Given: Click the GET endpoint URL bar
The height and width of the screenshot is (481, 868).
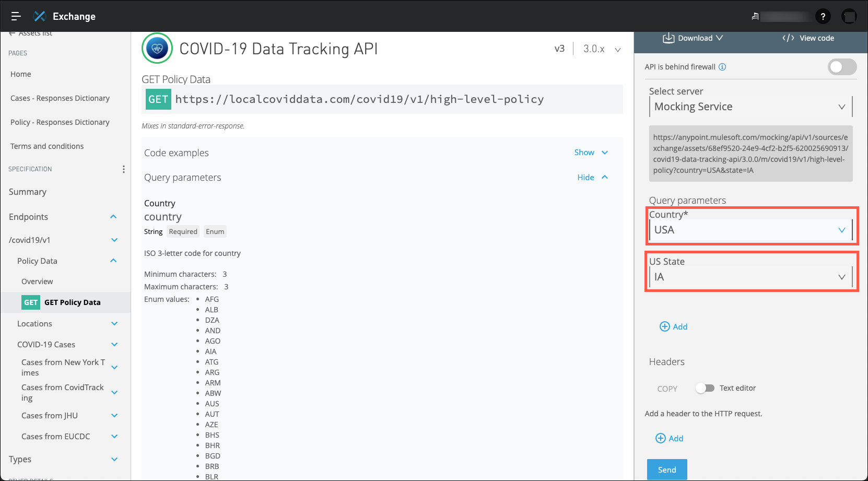Looking at the screenshot, I should click(382, 99).
